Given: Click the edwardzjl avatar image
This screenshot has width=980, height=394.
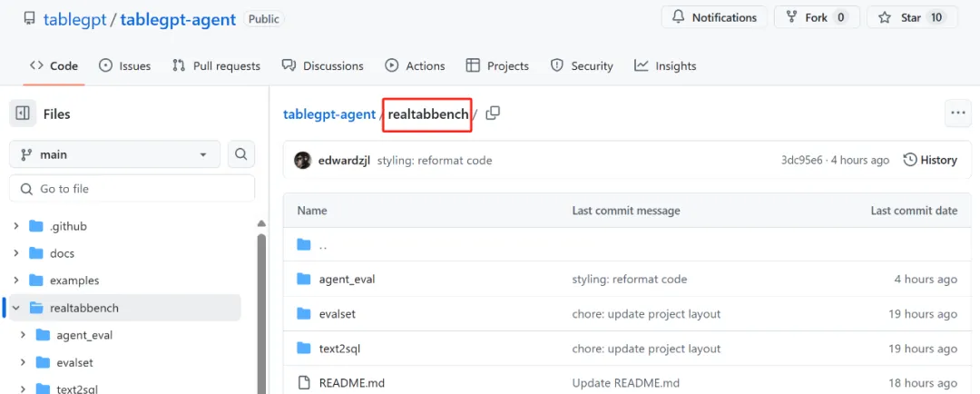Looking at the screenshot, I should click(302, 160).
